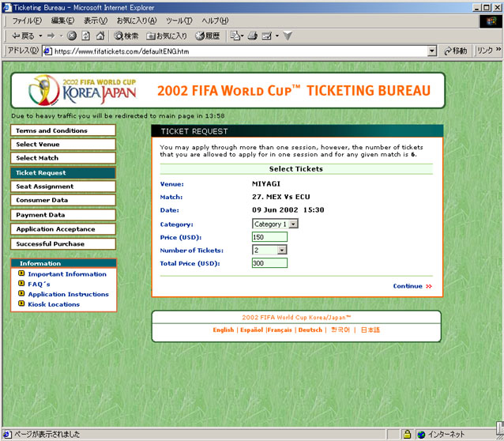504x441 pixels.
Task: Click the 2002 FIFA World Cup Korea Japan logo
Action: click(x=83, y=91)
